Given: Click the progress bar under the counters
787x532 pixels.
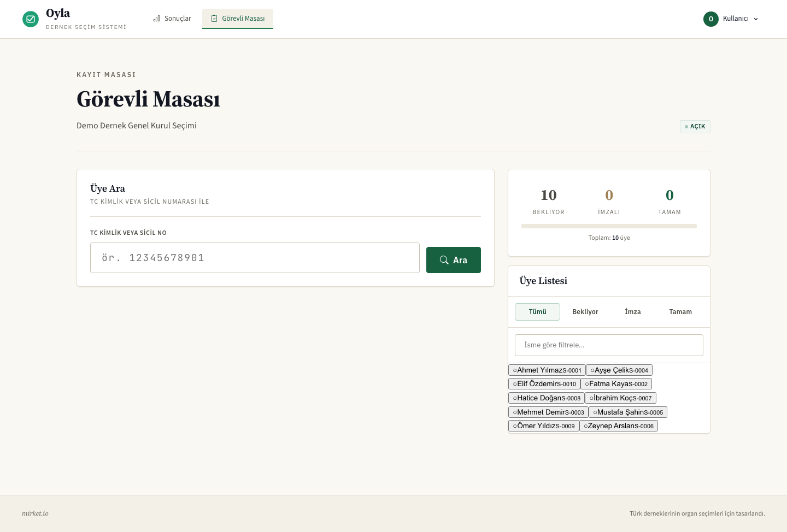Looking at the screenshot, I should (609, 226).
